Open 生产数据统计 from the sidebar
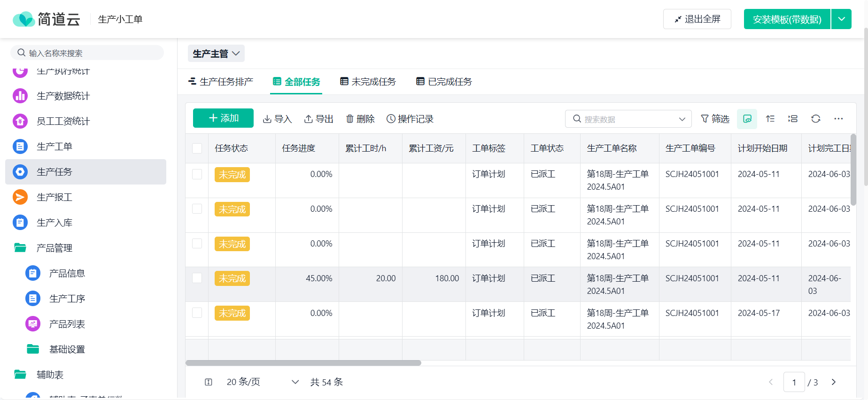Screen dimensions: 868x400 85,96
